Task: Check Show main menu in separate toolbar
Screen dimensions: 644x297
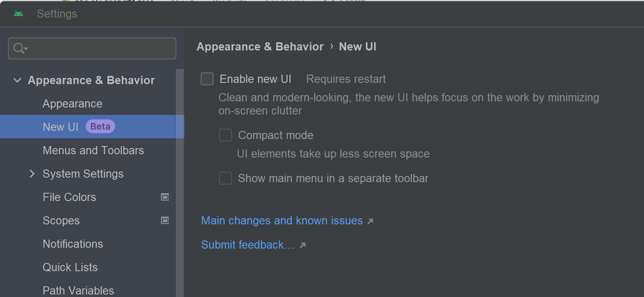Action: tap(225, 178)
